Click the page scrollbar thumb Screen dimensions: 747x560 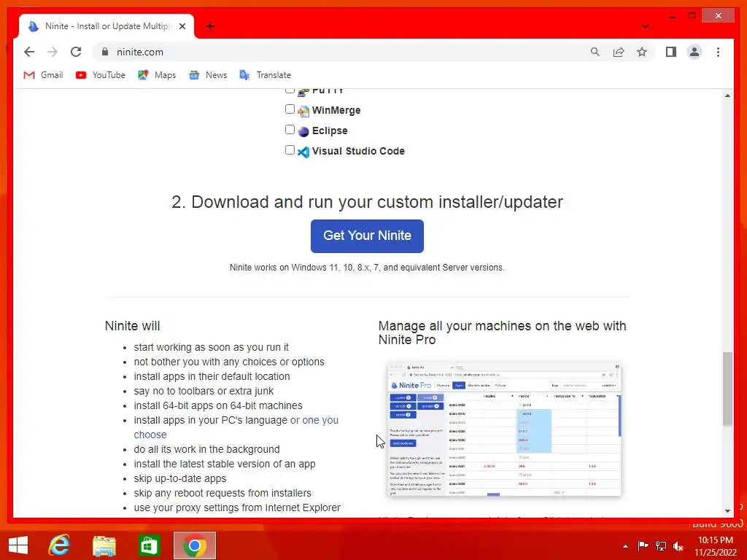(727, 389)
